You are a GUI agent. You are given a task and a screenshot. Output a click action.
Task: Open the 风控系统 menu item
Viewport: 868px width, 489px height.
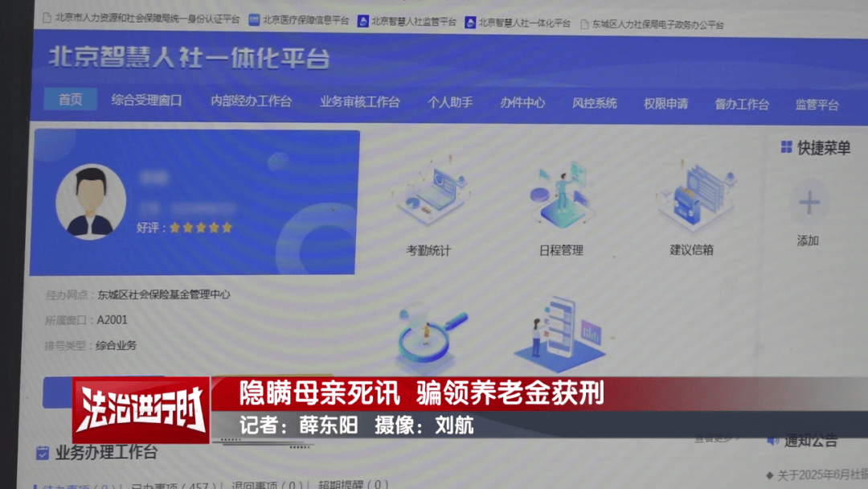point(594,103)
